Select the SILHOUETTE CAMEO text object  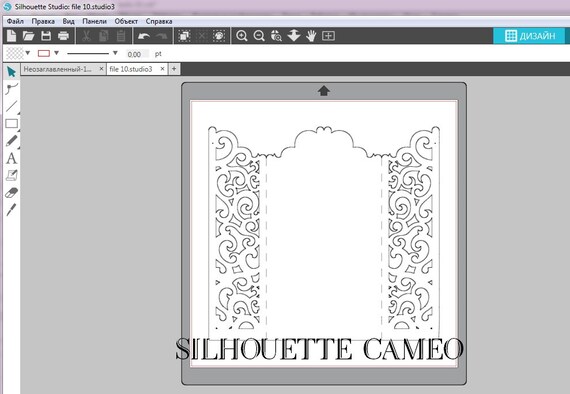[320, 349]
